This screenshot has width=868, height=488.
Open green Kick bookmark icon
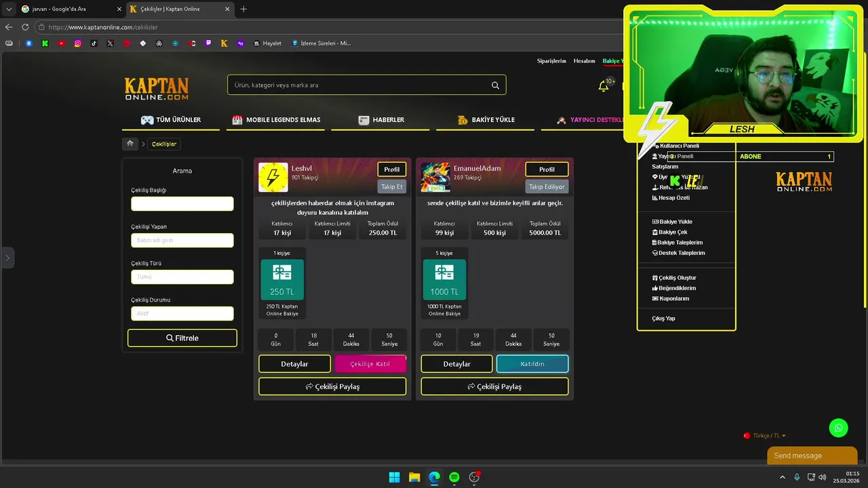point(45,43)
